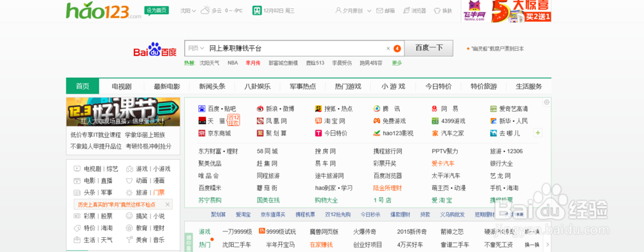
Task: Click the 换一换 refresh text on 热门 row
Action: click(531, 245)
